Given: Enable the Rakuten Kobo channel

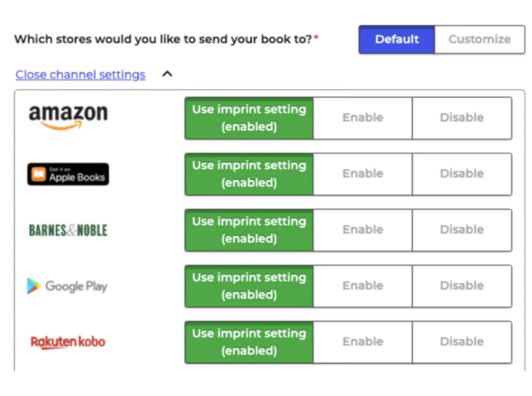Looking at the screenshot, I should pyautogui.click(x=363, y=342).
